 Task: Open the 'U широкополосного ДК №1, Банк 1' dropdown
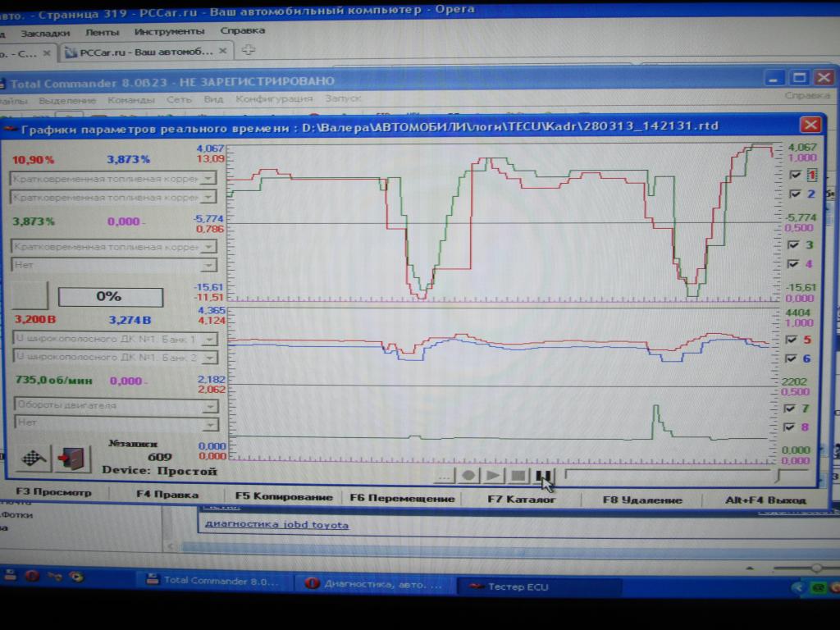209,338
